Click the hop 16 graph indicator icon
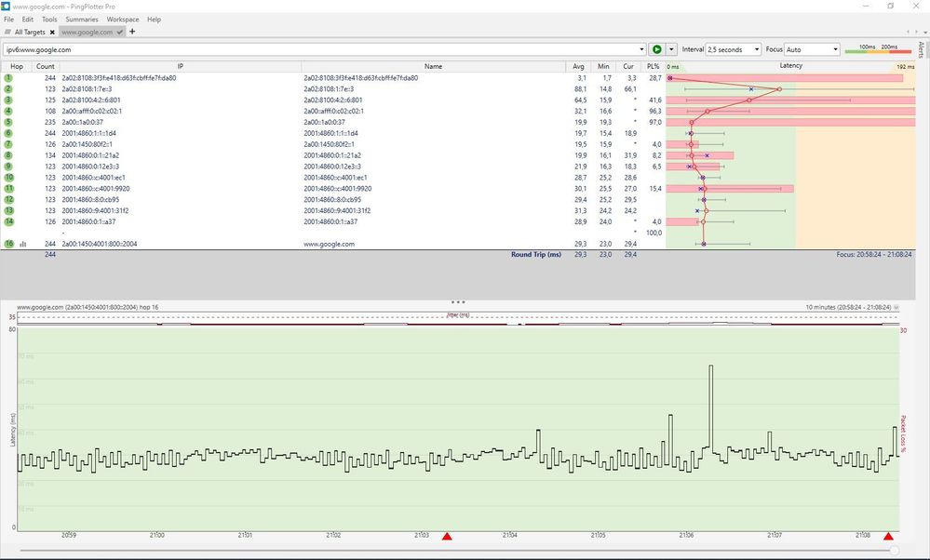Screen dimensions: 930x560 [24, 244]
